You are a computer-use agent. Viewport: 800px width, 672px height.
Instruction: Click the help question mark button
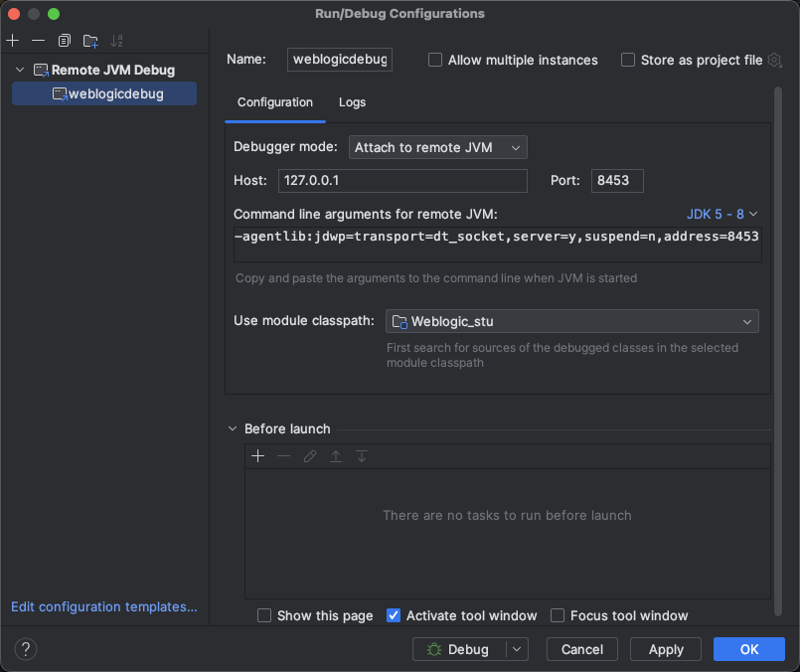(x=26, y=649)
